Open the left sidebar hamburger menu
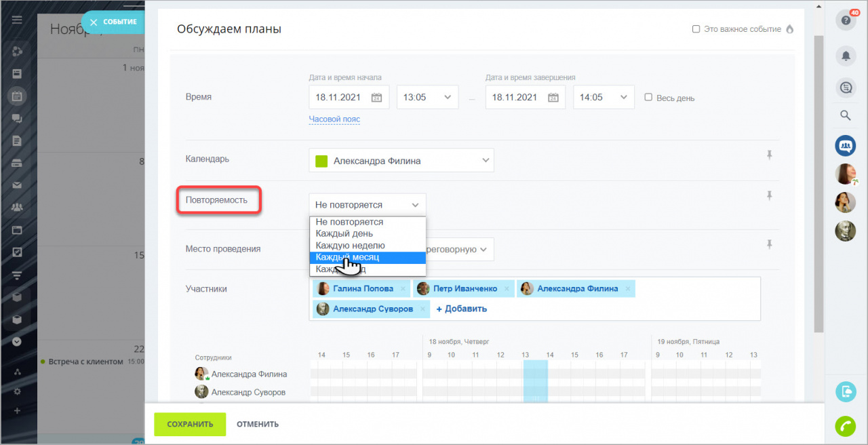The height and width of the screenshot is (445, 868). pyautogui.click(x=17, y=20)
